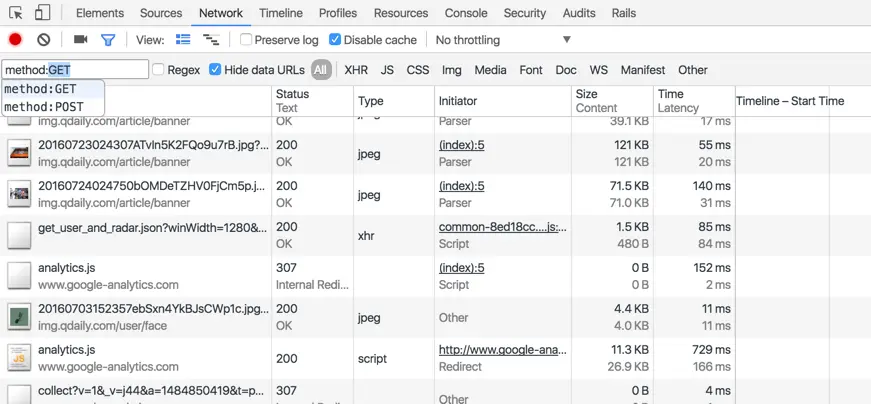This screenshot has width=871, height=404.
Task: Open thumbnail of 20160724024750bOMDeTZHV0FjCm5p image
Action: point(19,194)
